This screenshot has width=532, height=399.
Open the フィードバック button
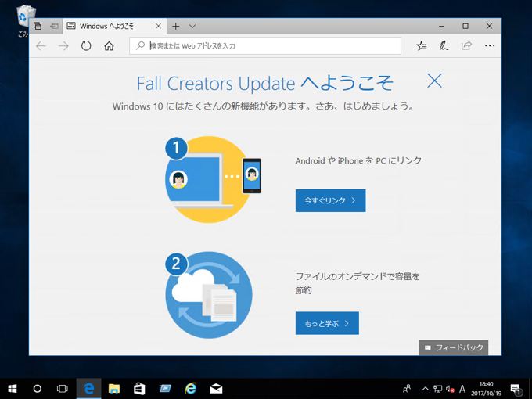[454, 347]
